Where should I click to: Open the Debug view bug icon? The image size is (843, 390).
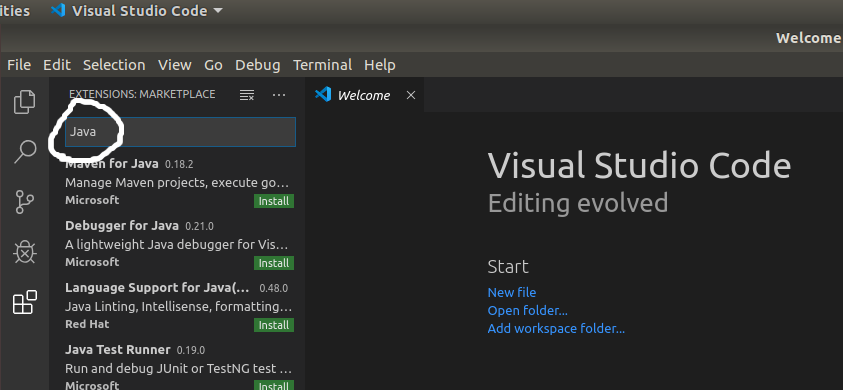[25, 252]
